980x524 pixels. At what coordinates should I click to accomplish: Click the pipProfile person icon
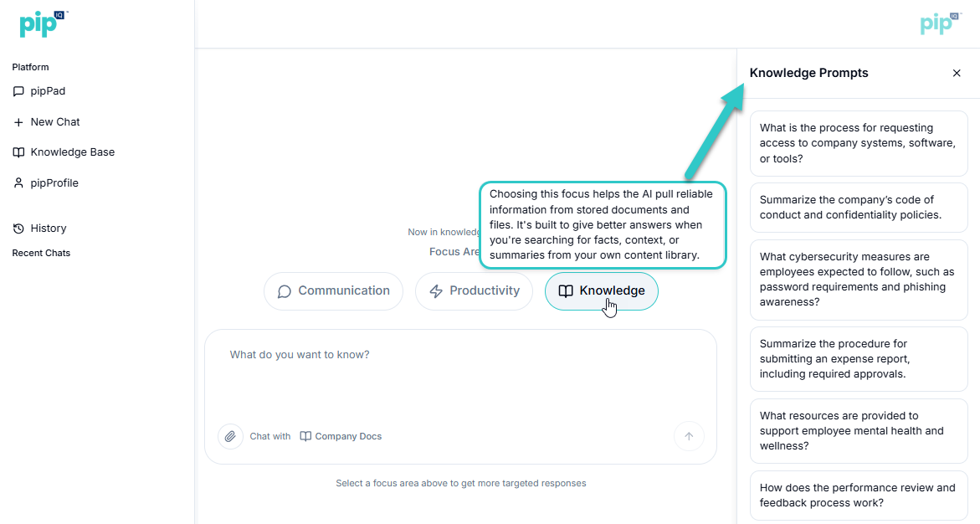coord(18,183)
